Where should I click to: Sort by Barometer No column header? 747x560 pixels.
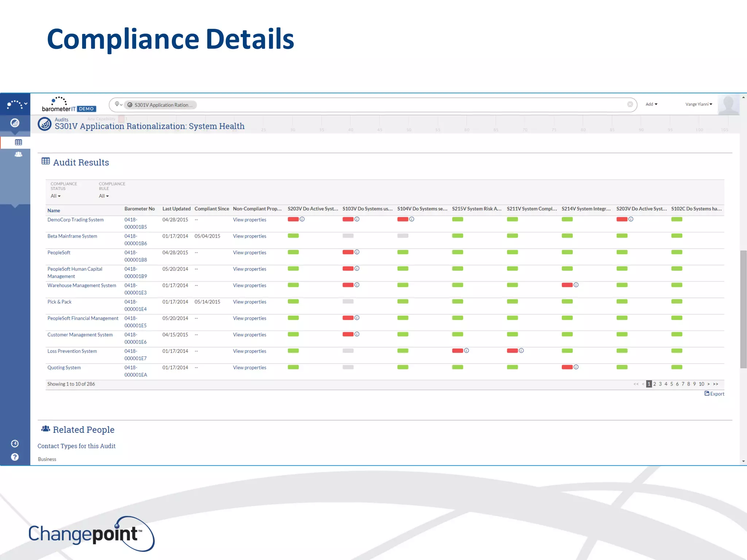[140, 209]
